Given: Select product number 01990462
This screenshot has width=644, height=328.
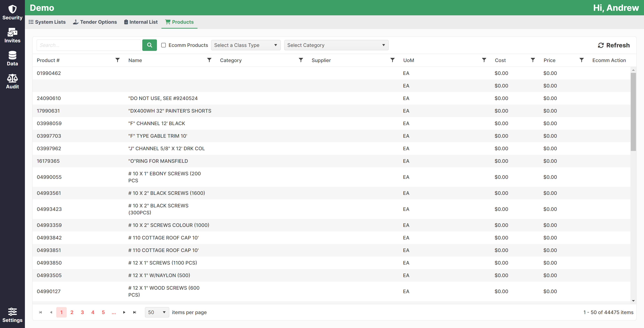Looking at the screenshot, I should 49,73.
